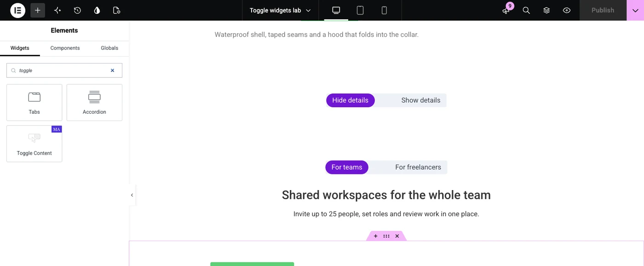Select the For freelancers toggle option

click(418, 167)
